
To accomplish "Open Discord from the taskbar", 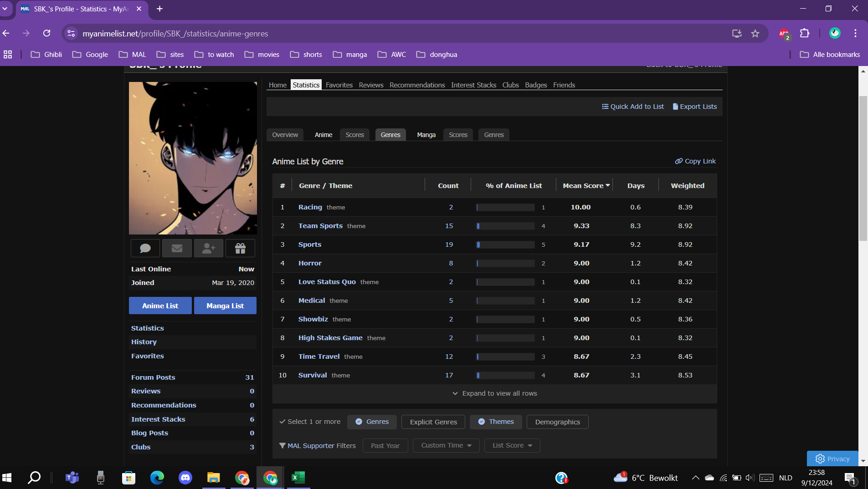I will [185, 478].
